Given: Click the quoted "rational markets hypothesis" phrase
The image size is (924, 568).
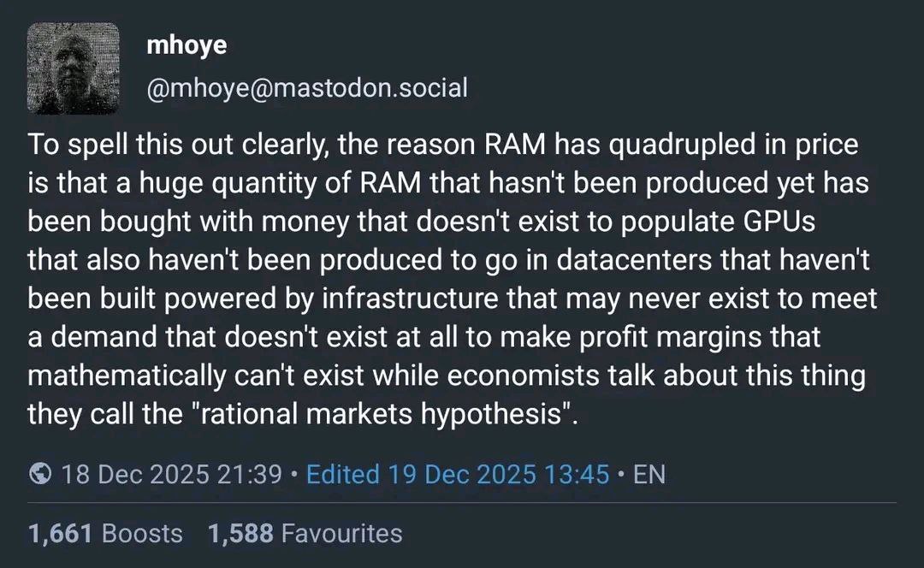Looking at the screenshot, I should click(378, 416).
